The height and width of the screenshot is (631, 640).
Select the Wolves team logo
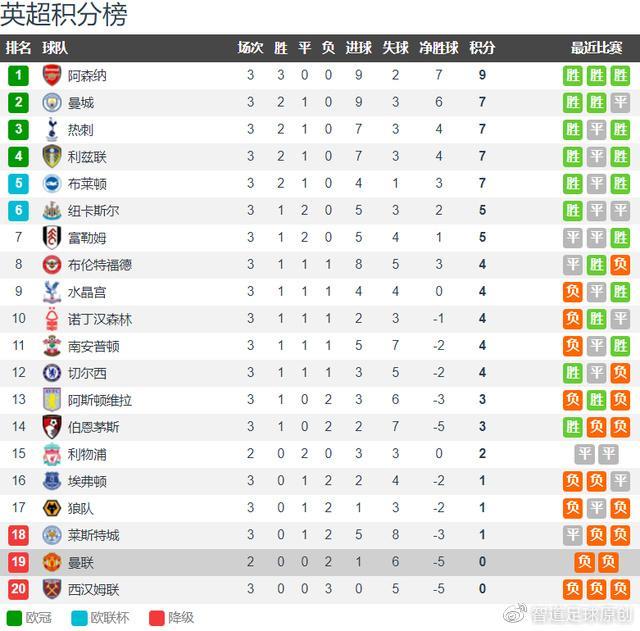tap(52, 508)
